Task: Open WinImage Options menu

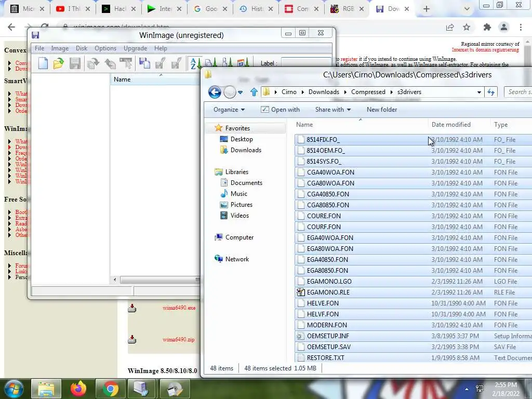Action: (x=105, y=48)
